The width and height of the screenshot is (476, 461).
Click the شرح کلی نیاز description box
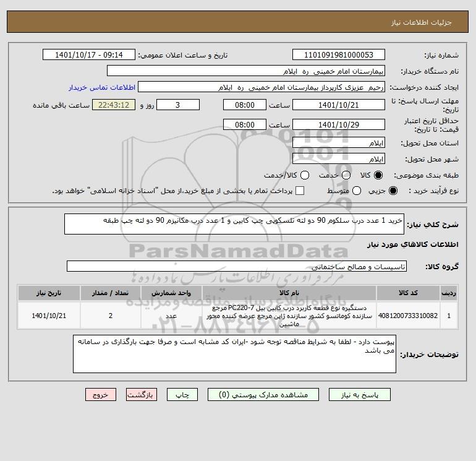pos(234,224)
